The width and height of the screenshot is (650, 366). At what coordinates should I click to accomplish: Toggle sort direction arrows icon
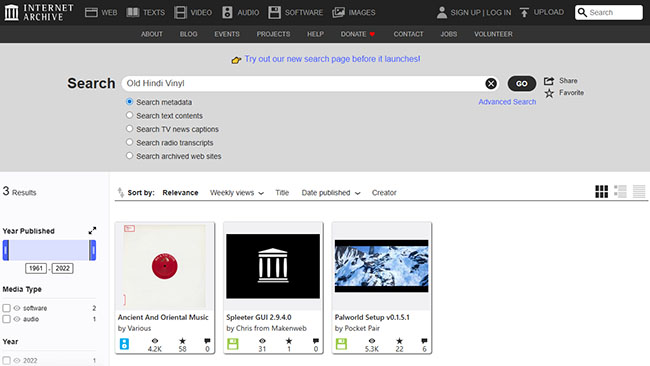[x=121, y=192]
